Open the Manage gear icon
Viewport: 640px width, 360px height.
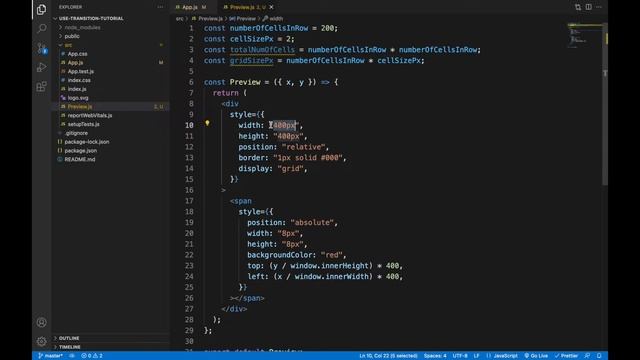point(41,341)
